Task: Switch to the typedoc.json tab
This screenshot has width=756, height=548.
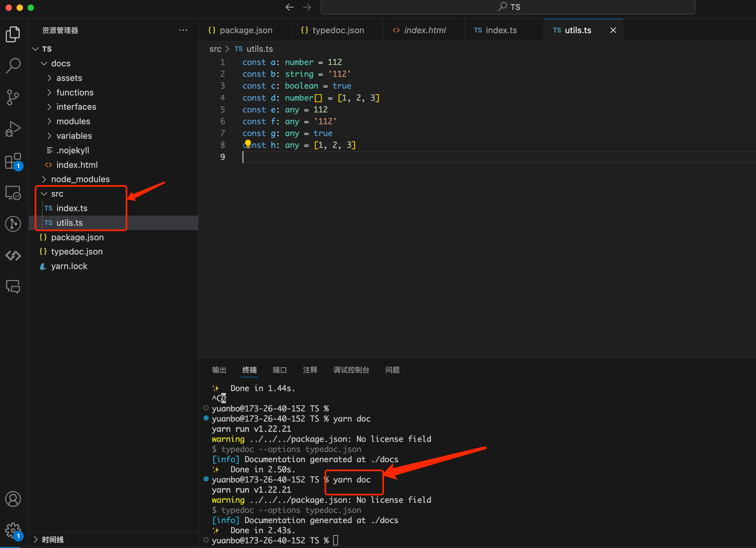Action: 337,30
